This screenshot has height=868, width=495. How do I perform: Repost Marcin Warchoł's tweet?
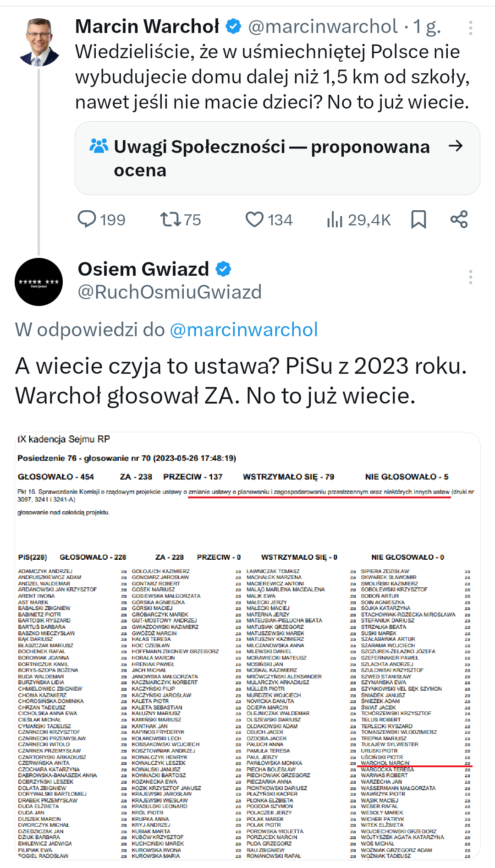170,219
